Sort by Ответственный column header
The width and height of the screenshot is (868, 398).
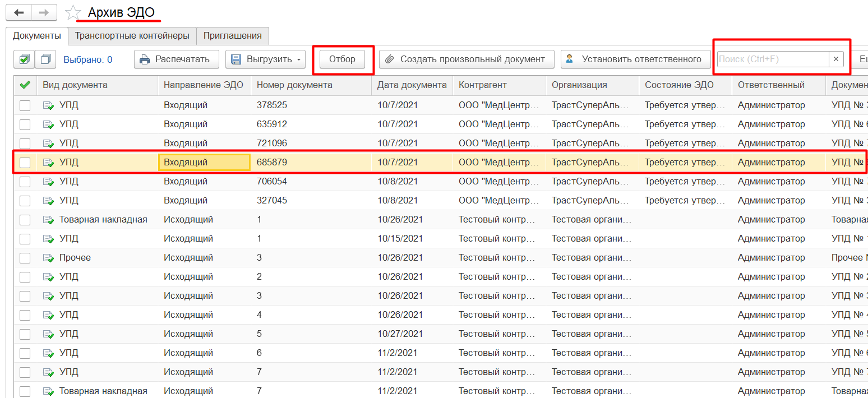(x=779, y=85)
